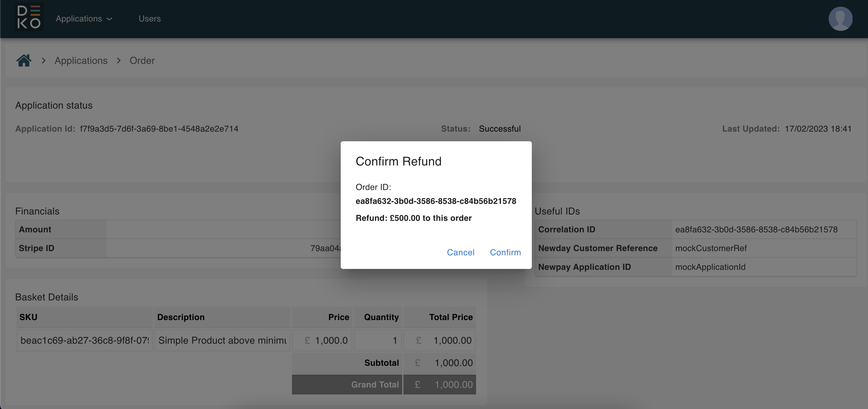The image size is (868, 409).
Task: Navigate to Applications breadcrumb link
Action: (x=81, y=61)
